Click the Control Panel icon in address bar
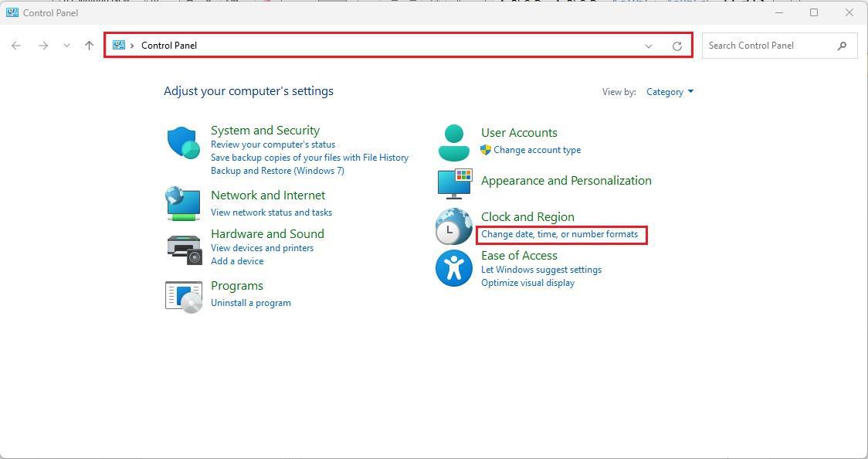 [118, 46]
